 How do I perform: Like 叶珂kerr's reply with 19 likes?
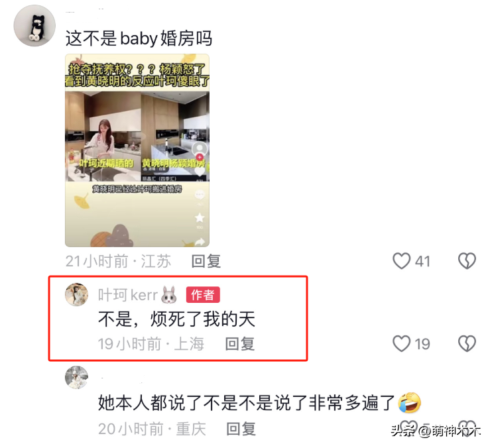[x=402, y=343]
